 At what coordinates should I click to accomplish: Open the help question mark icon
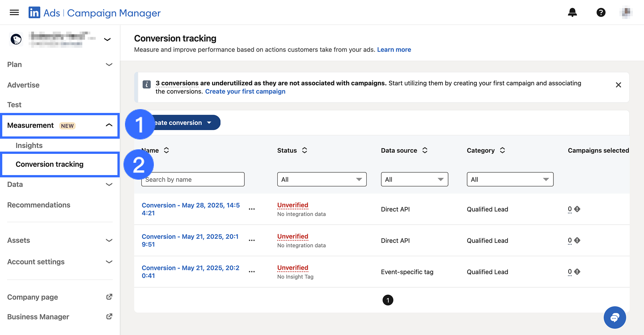[601, 13]
